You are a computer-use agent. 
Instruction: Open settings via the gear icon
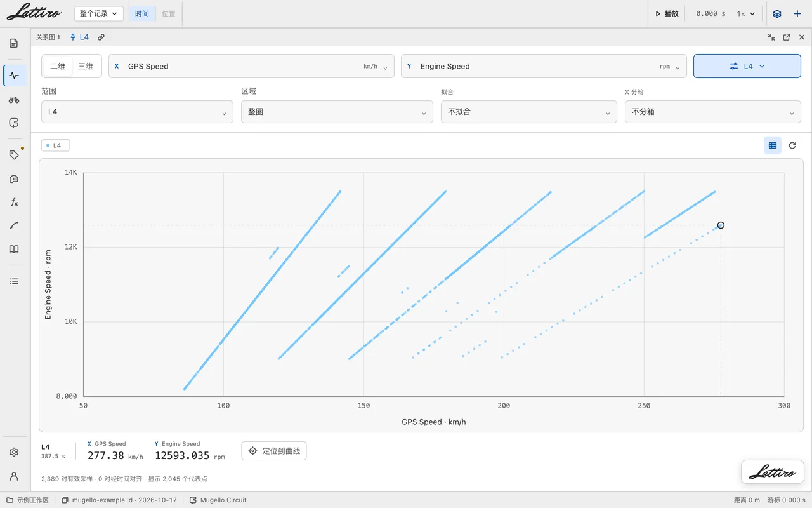coord(14,452)
